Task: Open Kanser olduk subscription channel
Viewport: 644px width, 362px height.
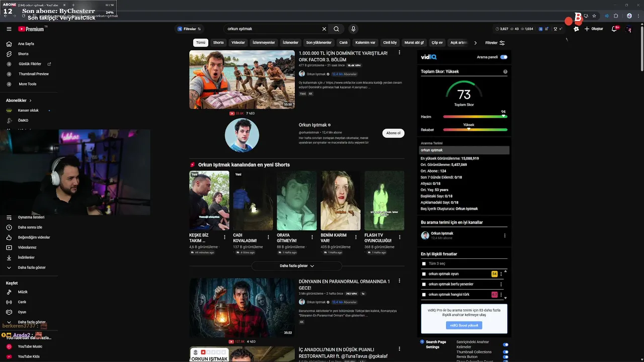Action: click(x=28, y=111)
